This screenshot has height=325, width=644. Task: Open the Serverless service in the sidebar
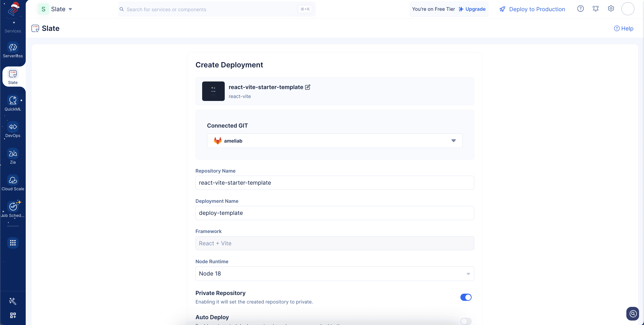point(13,50)
